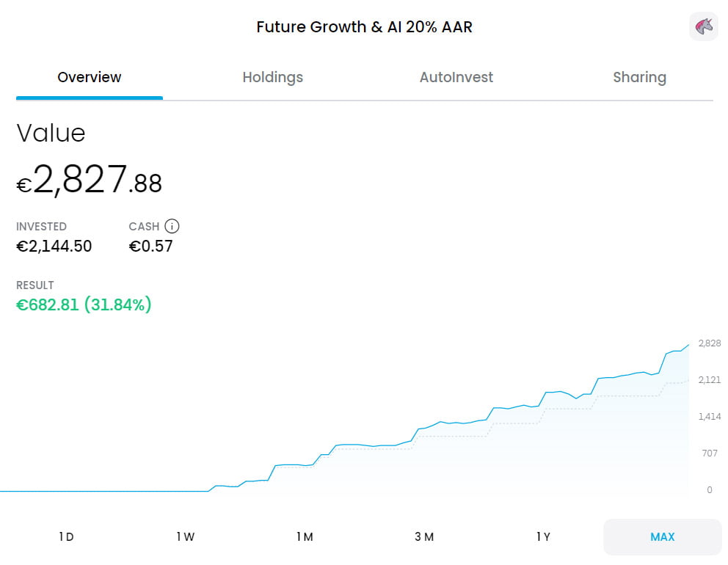Select the Sharing tab
The width and height of the screenshot is (728, 565).
(639, 77)
